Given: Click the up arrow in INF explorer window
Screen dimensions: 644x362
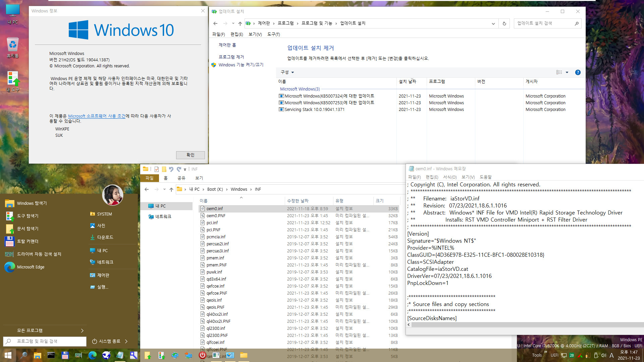Looking at the screenshot, I should pyautogui.click(x=171, y=189).
